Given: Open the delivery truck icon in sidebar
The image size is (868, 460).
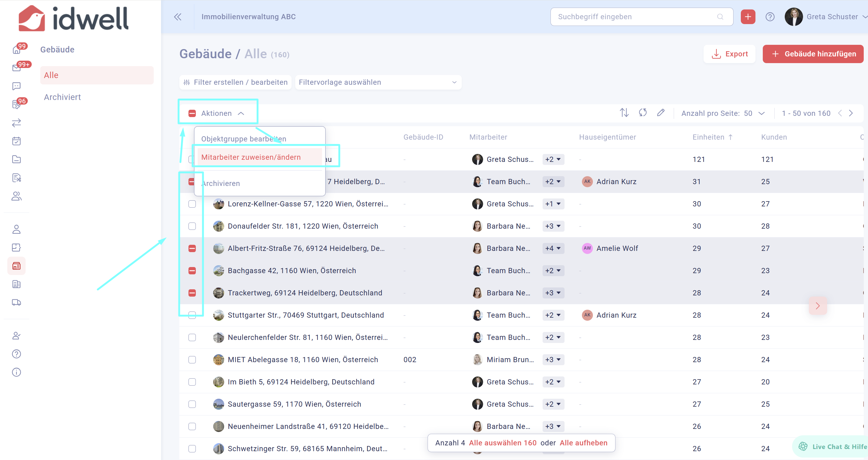Looking at the screenshot, I should [16, 302].
